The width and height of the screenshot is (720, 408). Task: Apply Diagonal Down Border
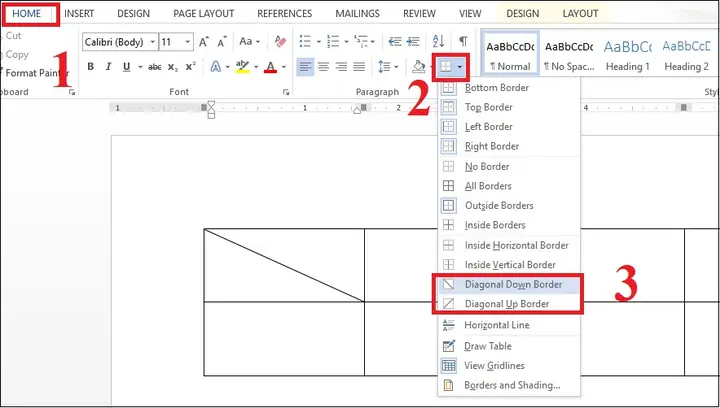[509, 285]
